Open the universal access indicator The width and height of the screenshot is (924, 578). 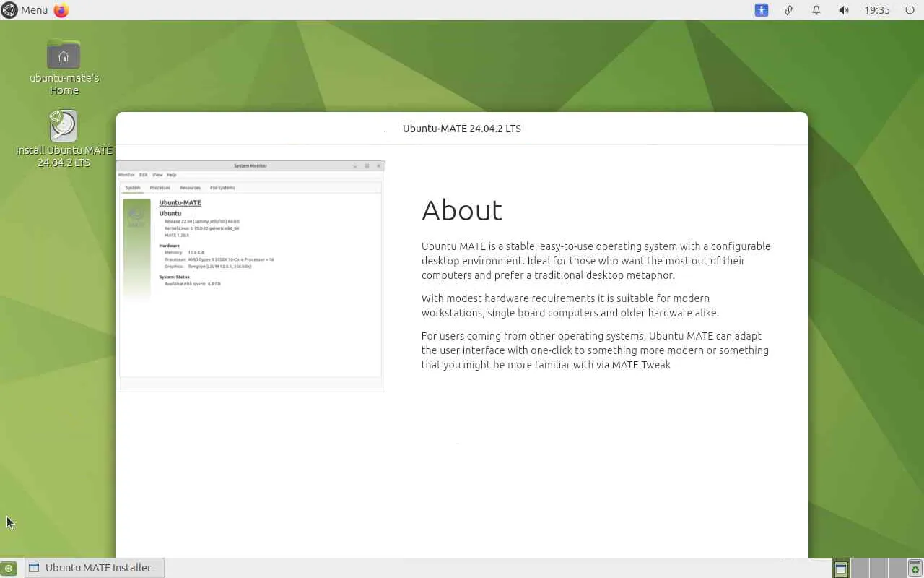762,10
